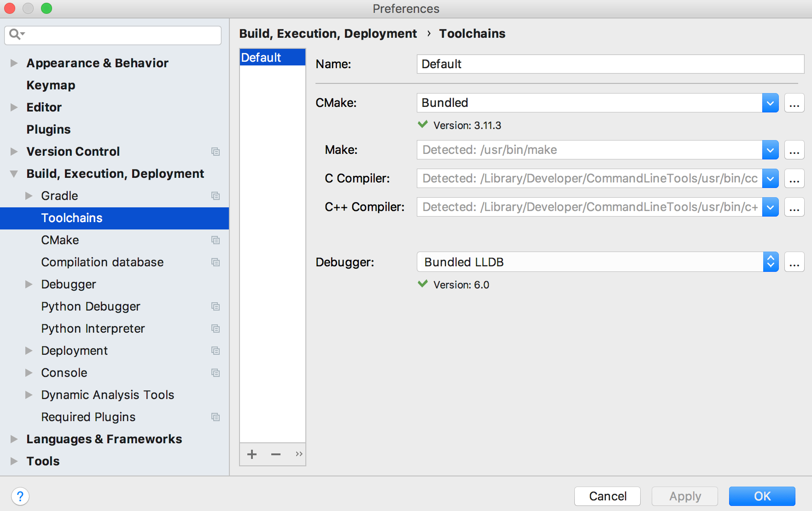Click the remove toolchain minus icon
Viewport: 812px width, 511px height.
tap(276, 454)
